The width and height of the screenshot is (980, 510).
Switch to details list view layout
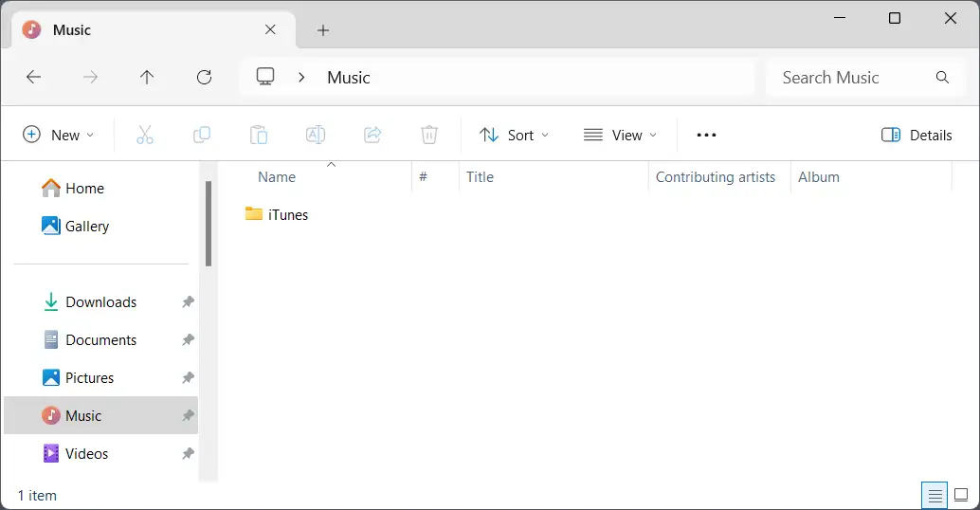tap(935, 495)
